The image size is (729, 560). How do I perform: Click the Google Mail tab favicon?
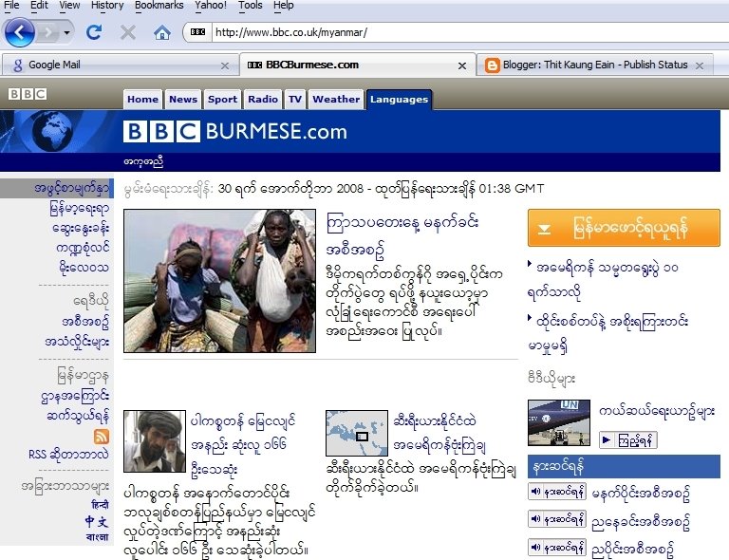click(18, 65)
